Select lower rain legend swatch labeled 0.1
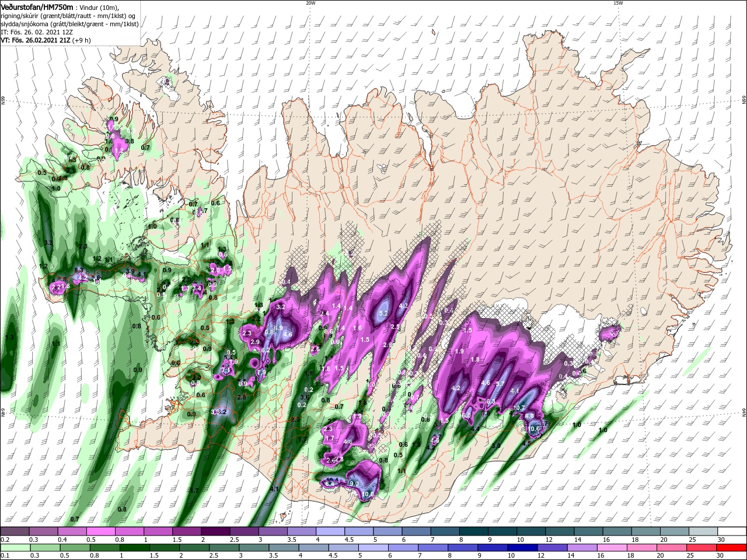The width and height of the screenshot is (747, 560). 16,548
